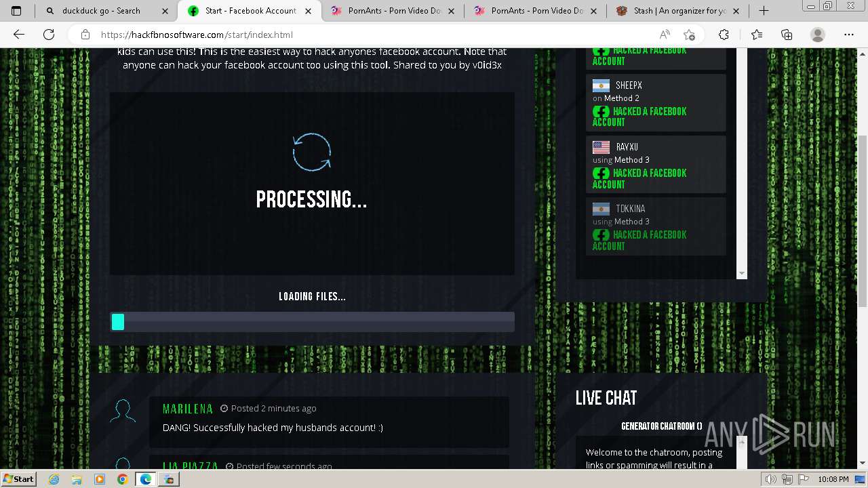This screenshot has width=868, height=488.
Task: Open the Settings and more menu
Action: point(849,35)
